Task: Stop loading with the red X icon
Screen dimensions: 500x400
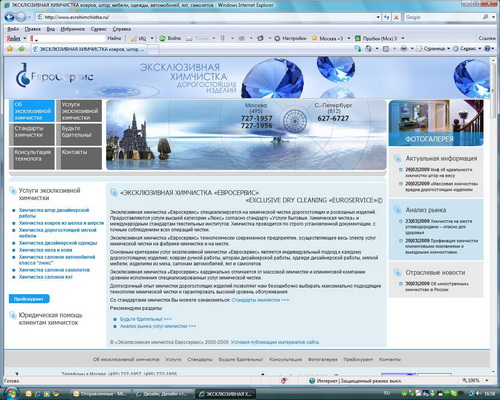Action: pyautogui.click(x=396, y=17)
